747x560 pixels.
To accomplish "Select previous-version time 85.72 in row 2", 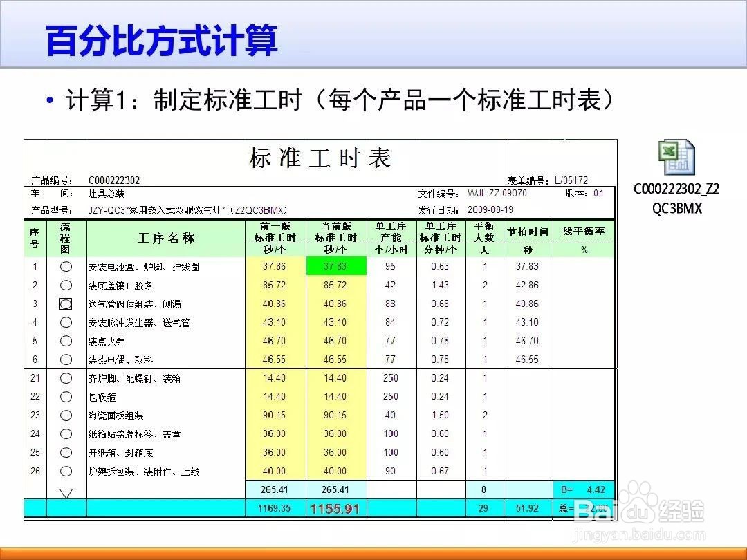I will point(275,286).
